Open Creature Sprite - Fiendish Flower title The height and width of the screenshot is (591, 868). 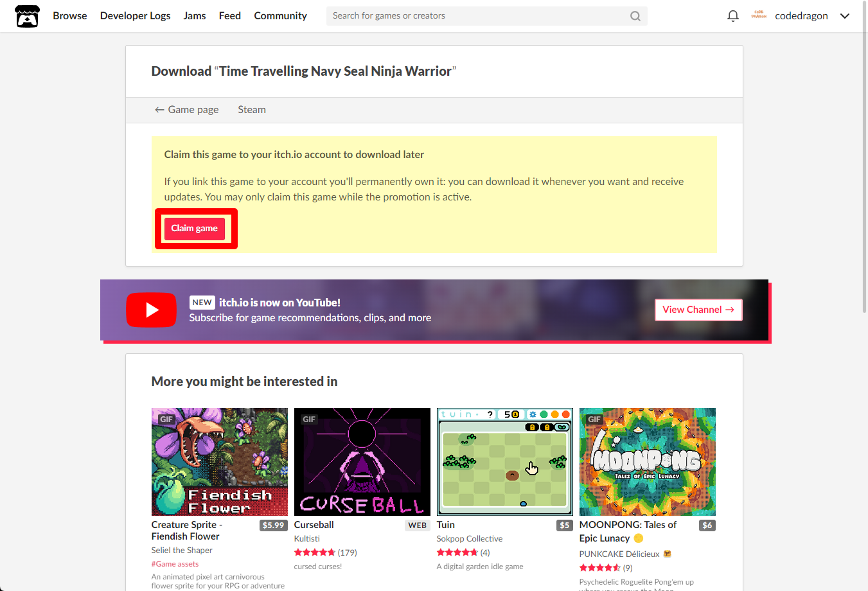click(x=187, y=531)
